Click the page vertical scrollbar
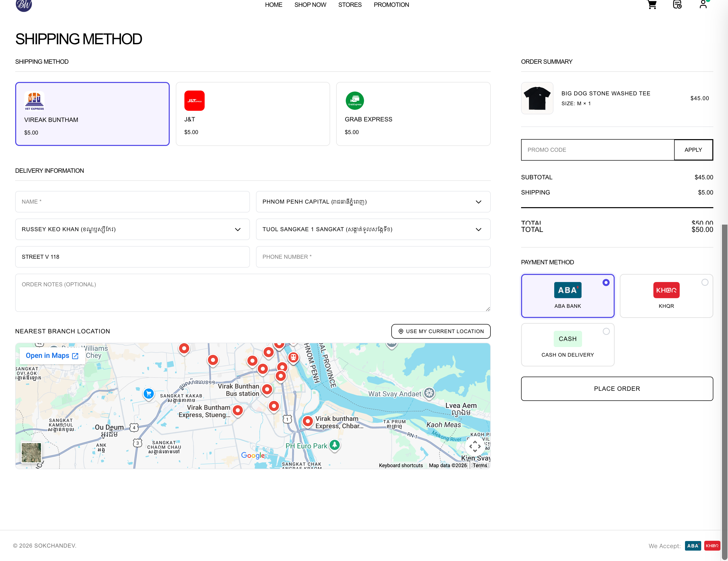This screenshot has width=728, height=561. pyautogui.click(x=724, y=392)
